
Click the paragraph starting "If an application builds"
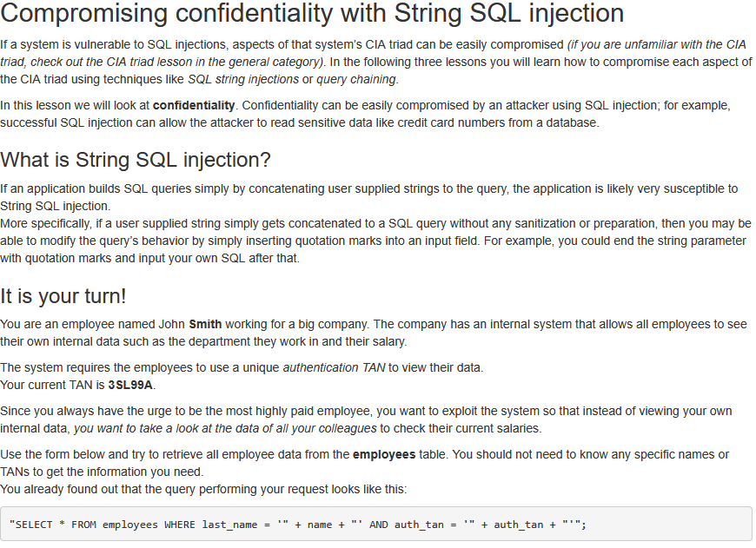point(368,188)
